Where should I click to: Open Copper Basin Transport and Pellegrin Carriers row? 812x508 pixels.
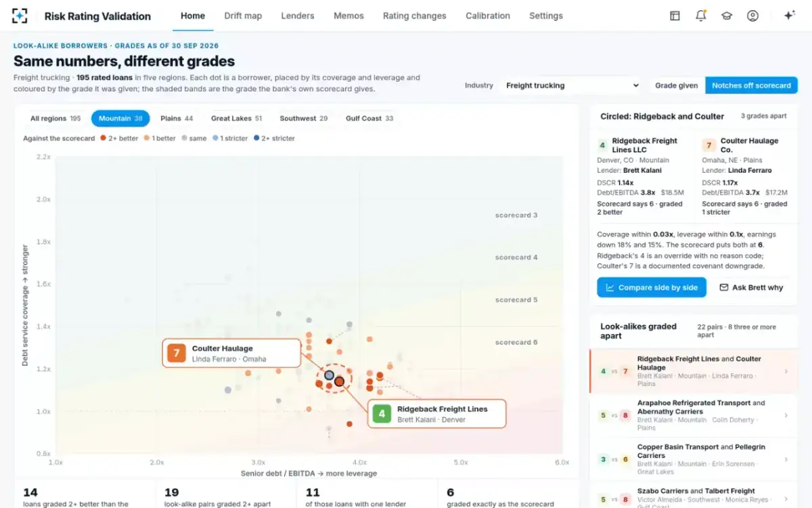click(x=694, y=459)
